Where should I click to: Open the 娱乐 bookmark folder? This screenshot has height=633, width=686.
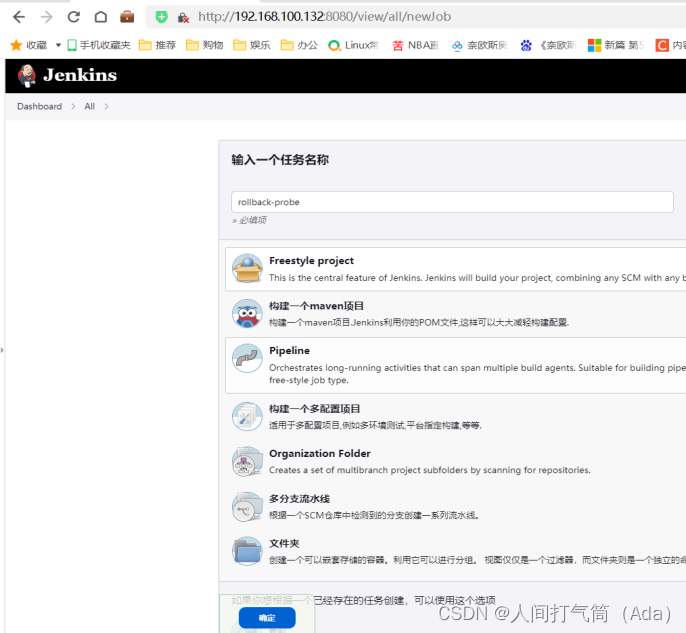coord(252,45)
